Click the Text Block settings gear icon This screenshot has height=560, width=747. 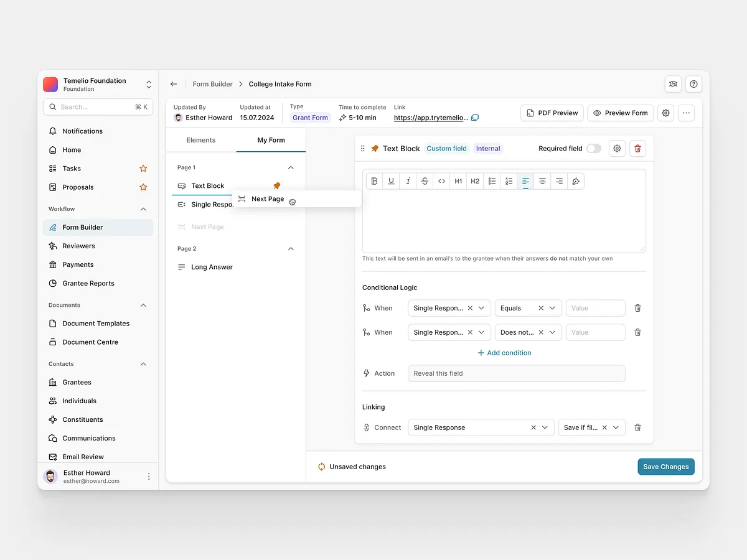617,148
